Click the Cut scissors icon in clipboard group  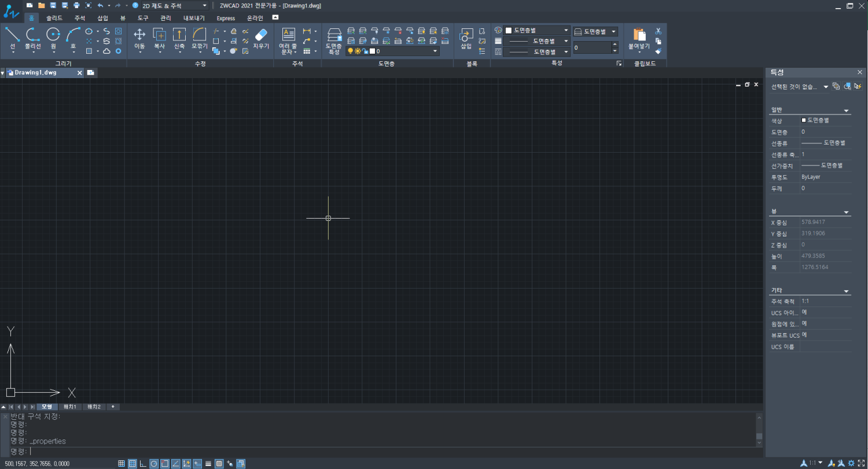(658, 31)
